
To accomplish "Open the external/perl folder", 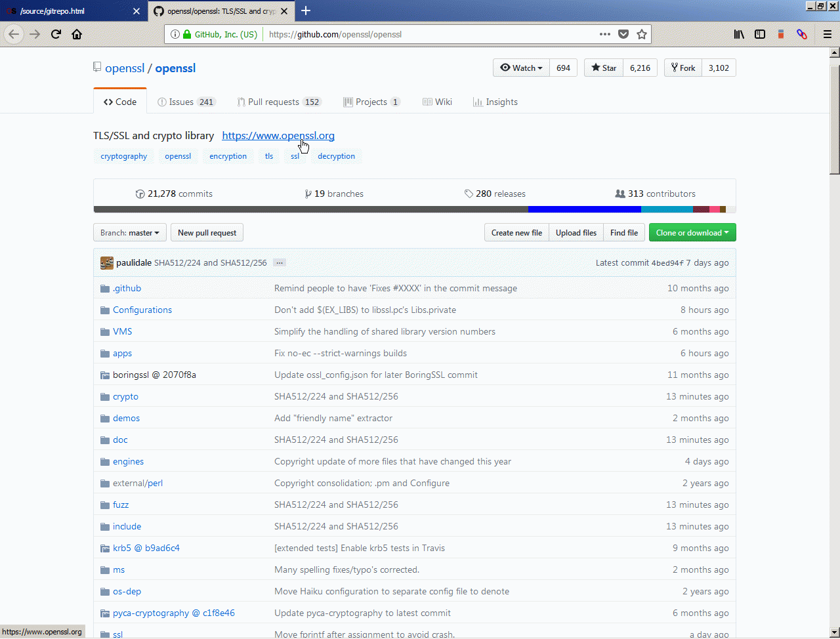I will pyautogui.click(x=138, y=484).
